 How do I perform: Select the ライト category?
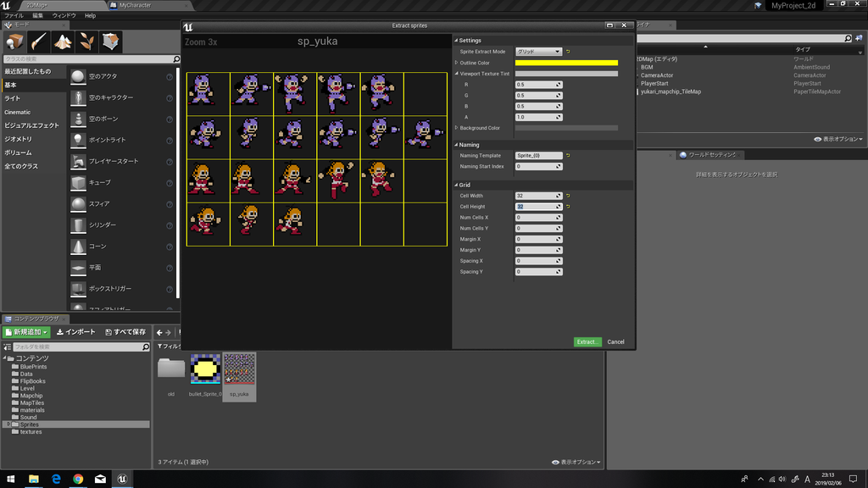[x=12, y=98]
